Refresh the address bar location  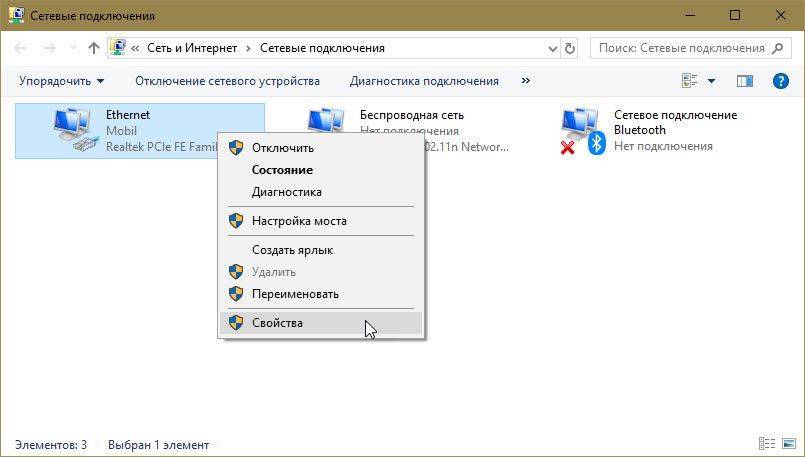[571, 48]
